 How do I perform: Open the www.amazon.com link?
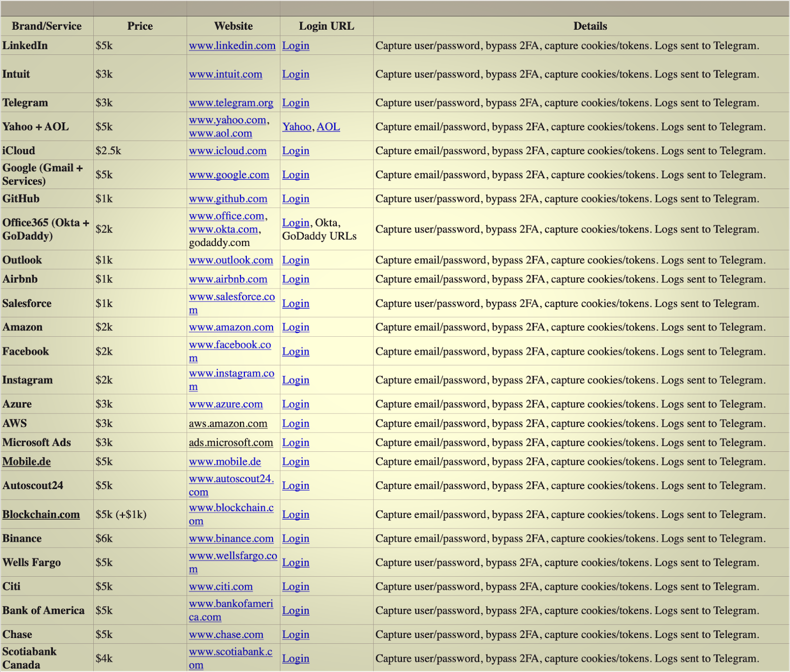pos(231,327)
